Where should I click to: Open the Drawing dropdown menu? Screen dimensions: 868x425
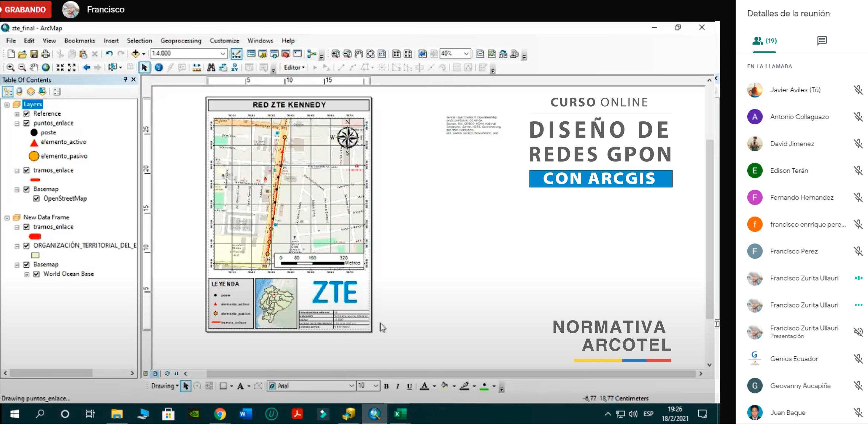coord(165,386)
